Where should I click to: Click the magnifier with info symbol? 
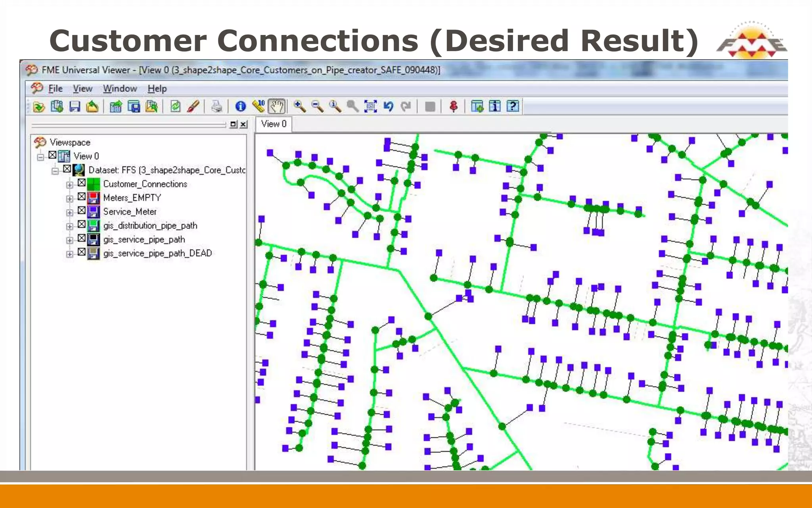pyautogui.click(x=335, y=106)
